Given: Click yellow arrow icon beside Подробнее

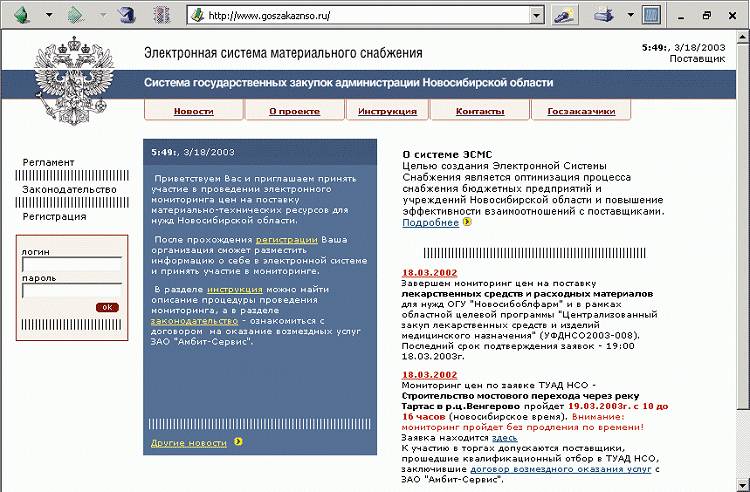Looking at the screenshot, I should point(467,222).
